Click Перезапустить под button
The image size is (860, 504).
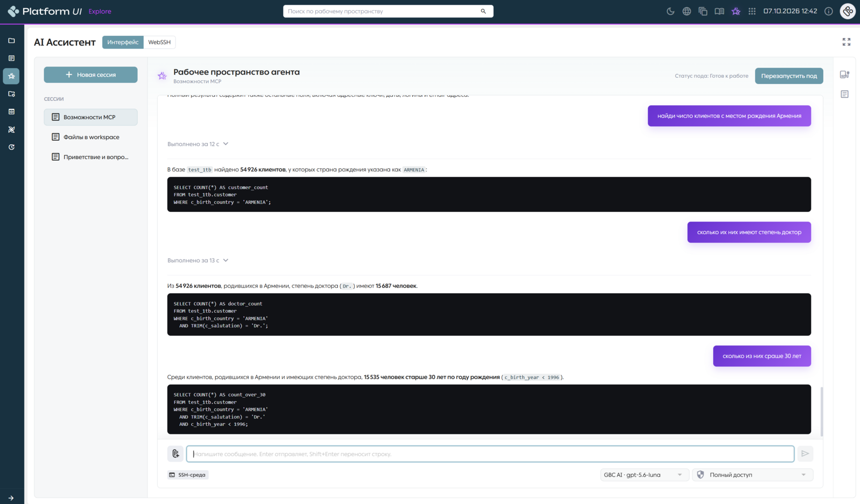(x=789, y=76)
